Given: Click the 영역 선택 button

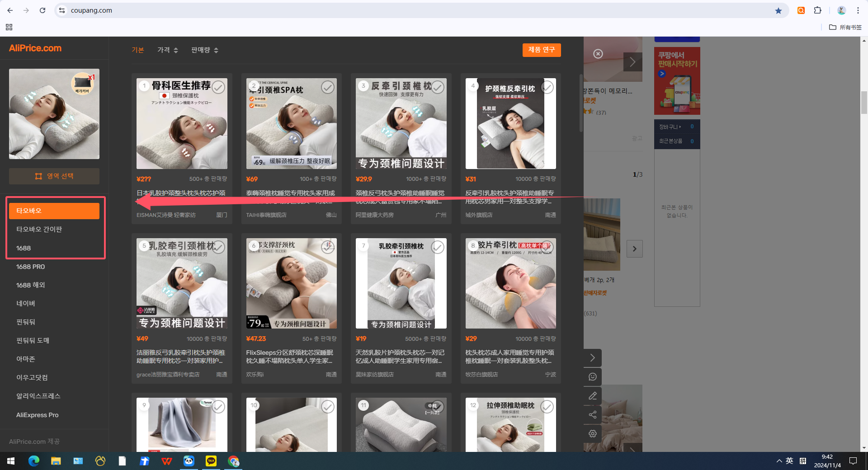Looking at the screenshot, I should coord(54,176).
